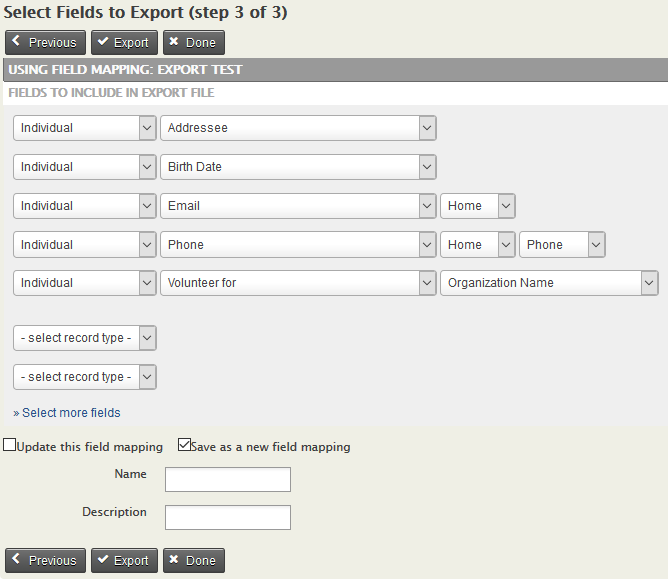This screenshot has width=668, height=584.
Task: Open the first empty select record type dropdown
Action: [x=85, y=338]
